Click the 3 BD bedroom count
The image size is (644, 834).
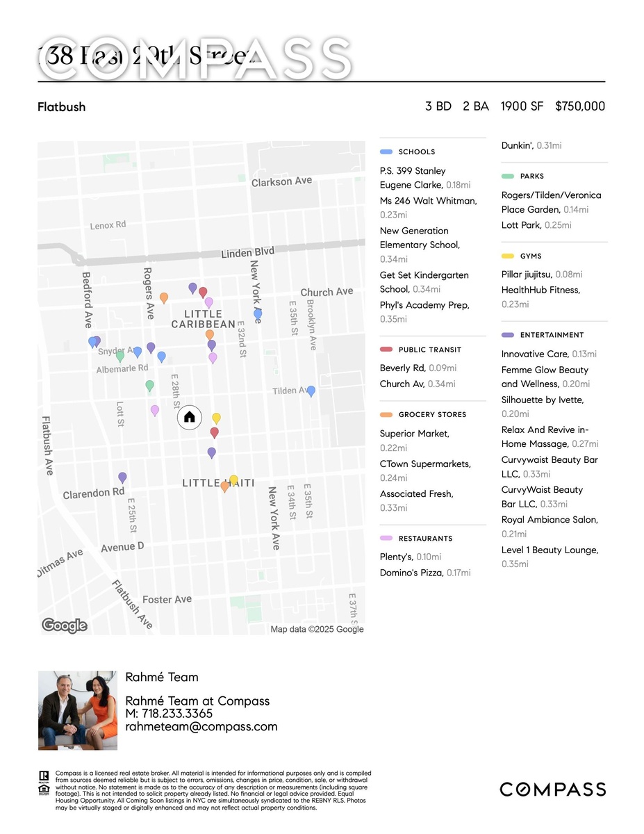[x=438, y=106]
